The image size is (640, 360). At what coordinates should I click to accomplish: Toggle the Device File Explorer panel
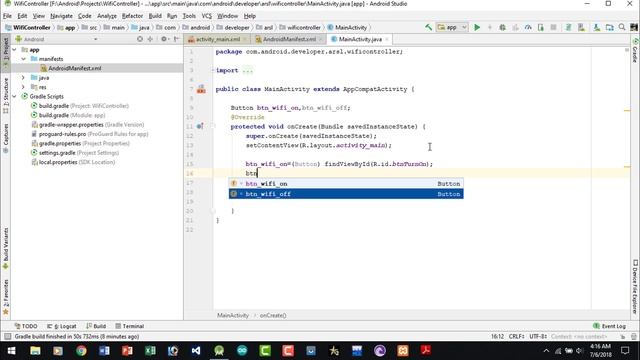click(x=635, y=287)
